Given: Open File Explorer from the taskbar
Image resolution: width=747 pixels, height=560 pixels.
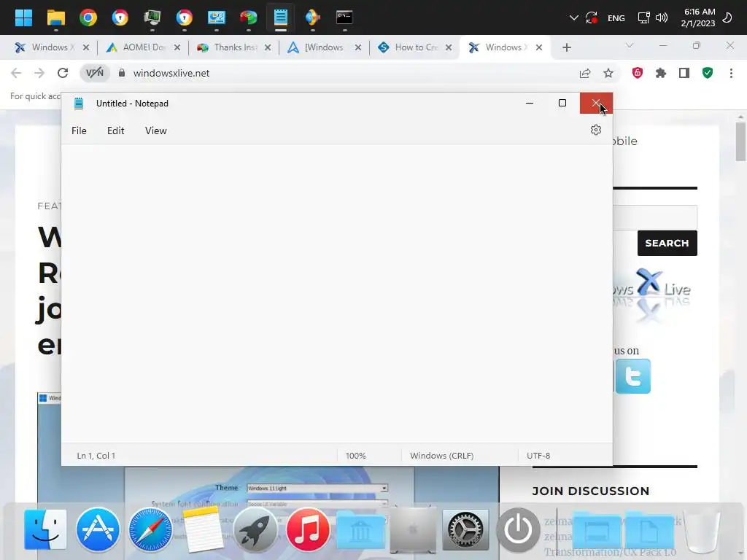Looking at the screenshot, I should pos(55,17).
